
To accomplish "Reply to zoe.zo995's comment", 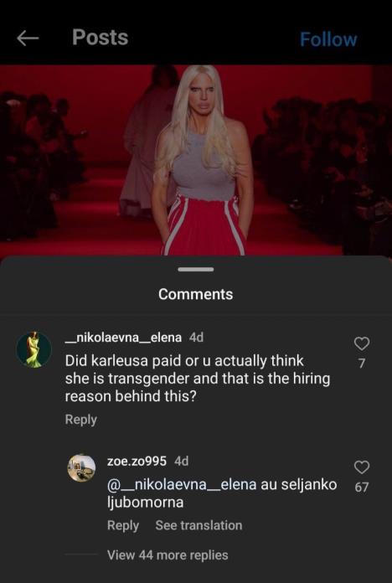I will (x=123, y=525).
